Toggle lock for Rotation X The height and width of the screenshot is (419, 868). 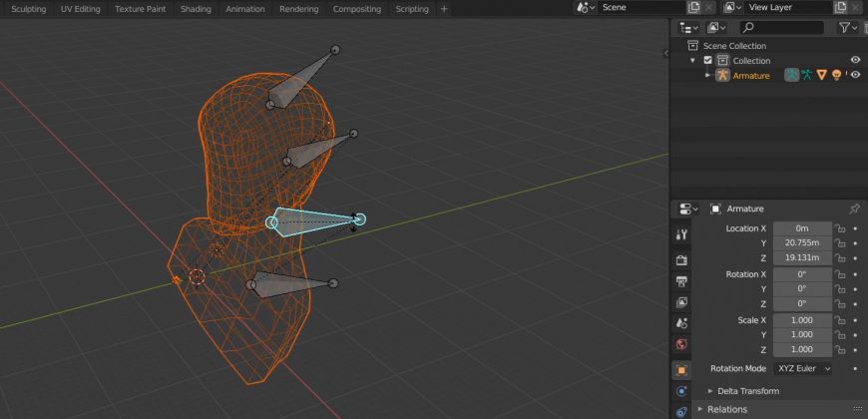click(x=840, y=274)
